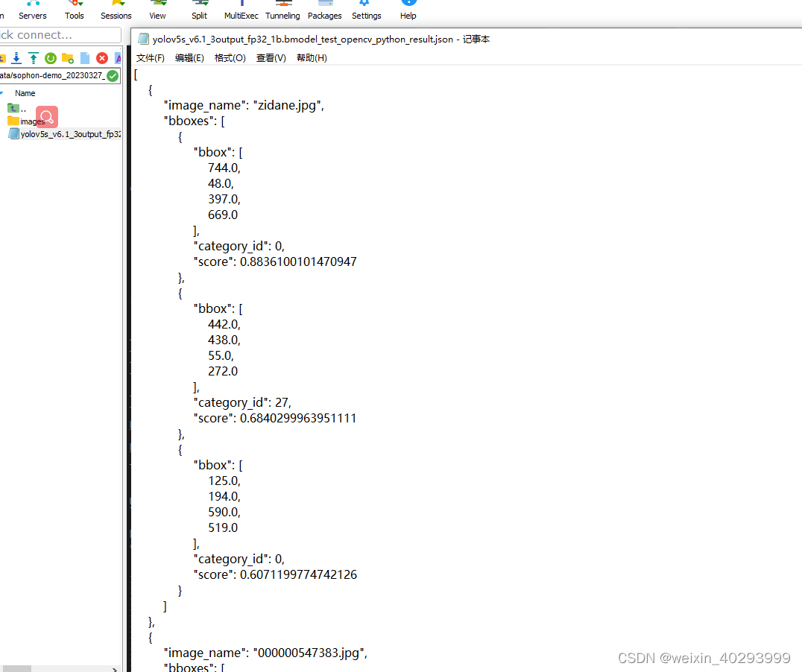Click the text "zidane.jpg" in JSON

[x=288, y=105]
